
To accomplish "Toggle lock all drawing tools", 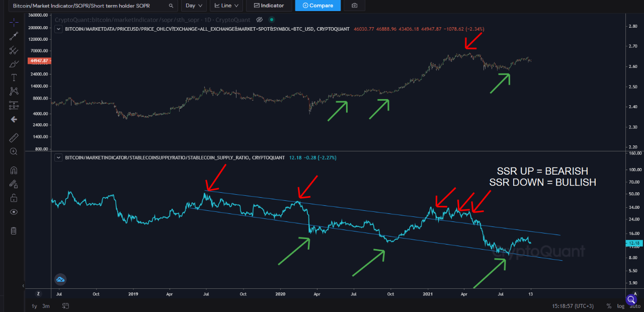I will [x=14, y=198].
